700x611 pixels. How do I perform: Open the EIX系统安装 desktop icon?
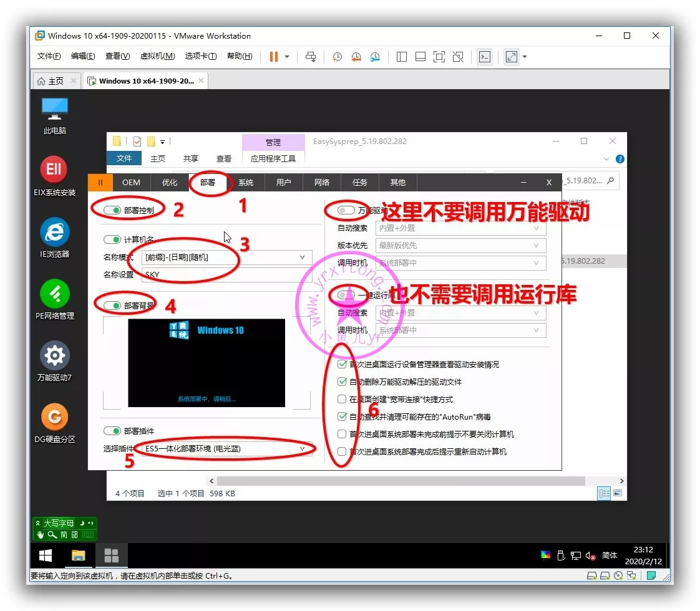pos(54,170)
